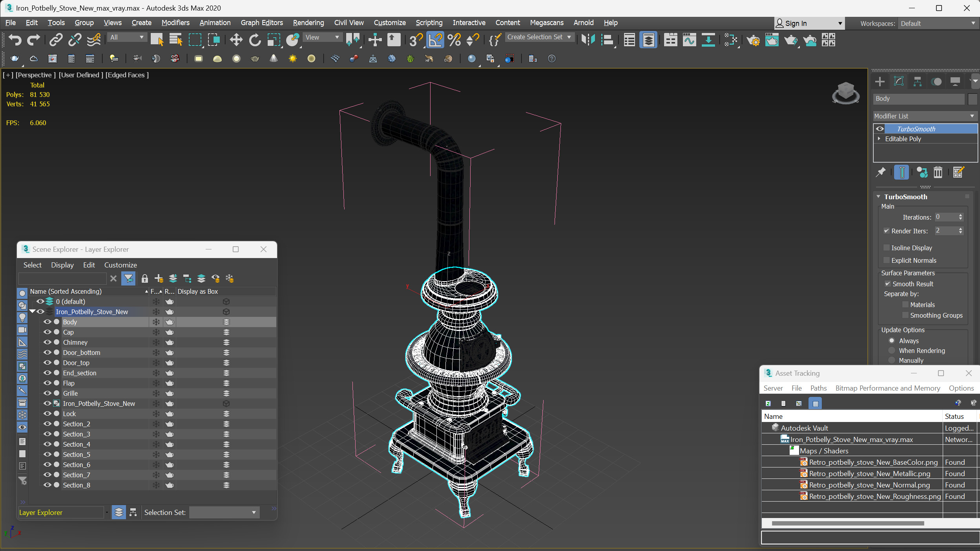Open the Motion panel icon
This screenshot has width=980, height=551.
[936, 82]
